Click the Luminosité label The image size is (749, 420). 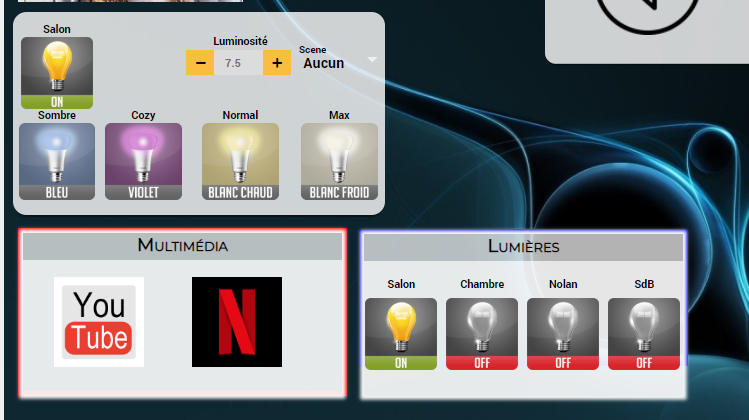pyautogui.click(x=240, y=42)
